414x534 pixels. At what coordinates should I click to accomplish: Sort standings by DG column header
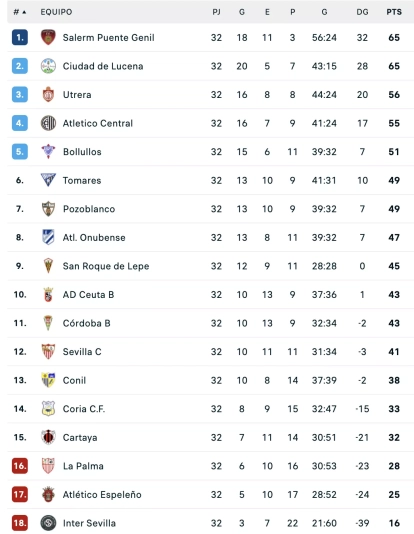(362, 12)
